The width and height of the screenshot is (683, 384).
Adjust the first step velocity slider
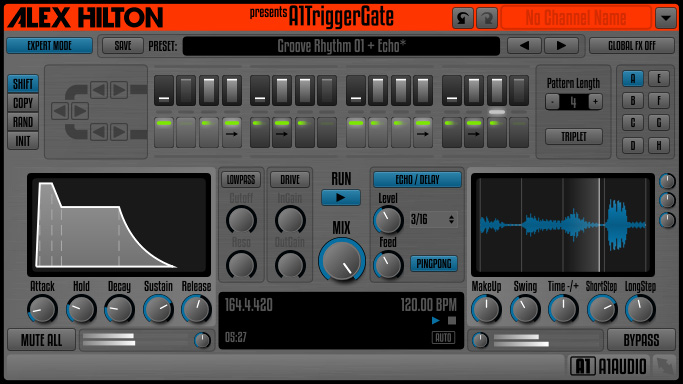(x=164, y=90)
